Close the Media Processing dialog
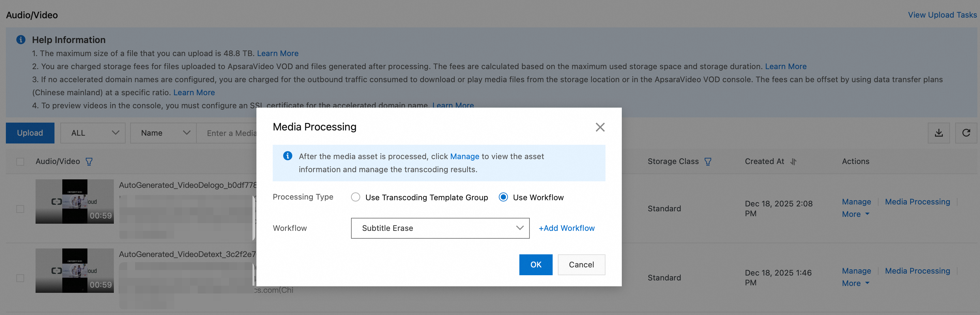This screenshot has height=315, width=980. click(600, 127)
